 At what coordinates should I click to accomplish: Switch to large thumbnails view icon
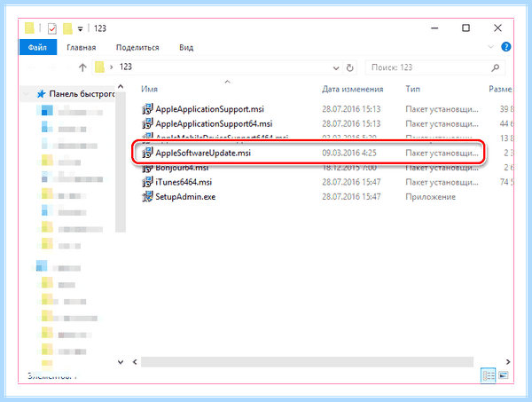point(504,375)
